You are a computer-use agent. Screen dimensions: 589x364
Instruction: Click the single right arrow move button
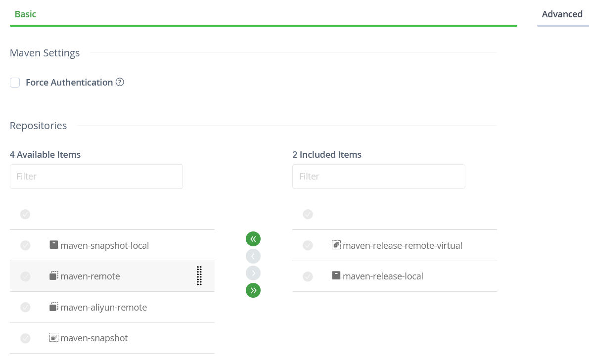click(x=253, y=273)
